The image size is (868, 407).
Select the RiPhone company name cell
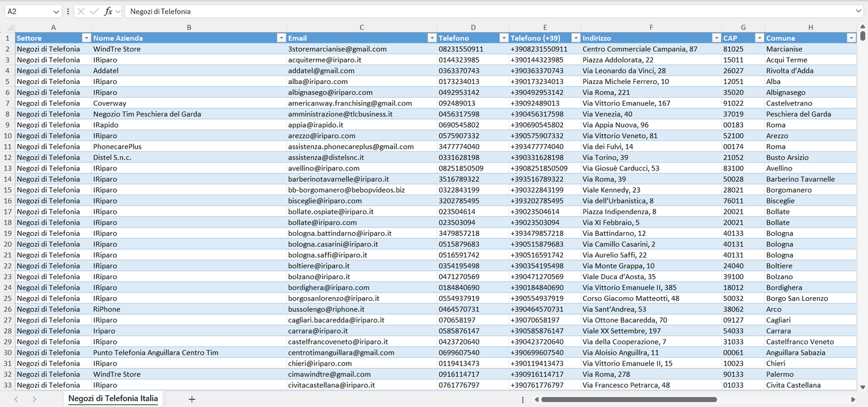point(189,309)
